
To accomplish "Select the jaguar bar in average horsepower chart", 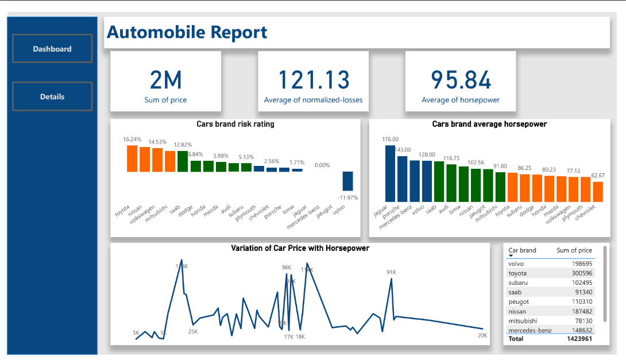I will point(390,173).
